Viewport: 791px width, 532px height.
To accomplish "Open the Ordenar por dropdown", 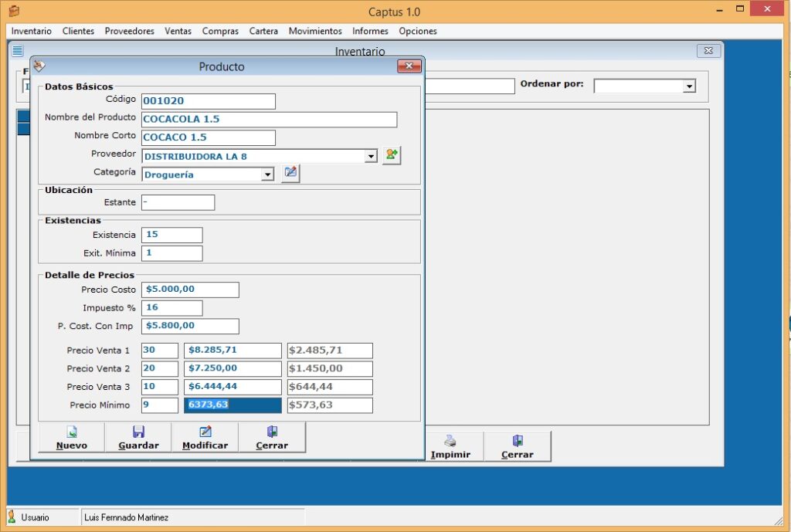I will click(x=689, y=86).
